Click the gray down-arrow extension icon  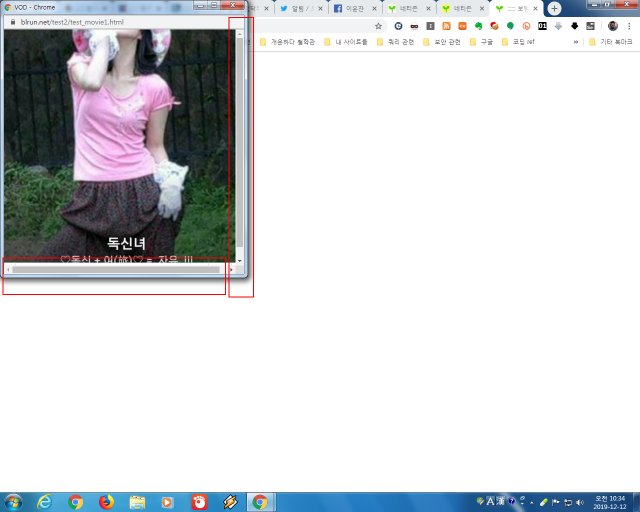(558, 26)
